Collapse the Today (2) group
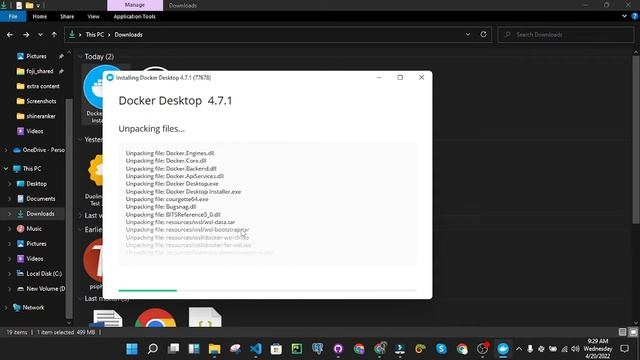The image size is (640, 360). point(80,57)
